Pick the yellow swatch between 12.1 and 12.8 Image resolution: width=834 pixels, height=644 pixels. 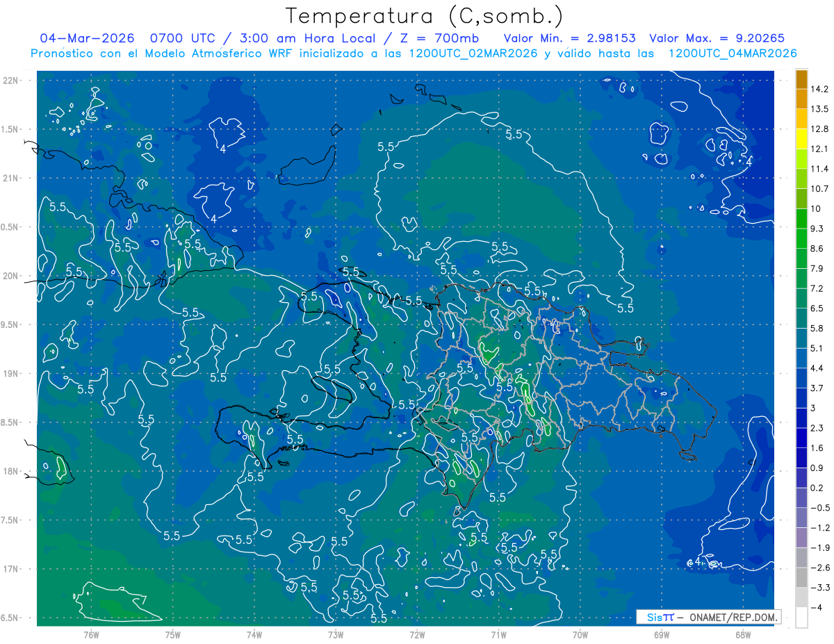pyautogui.click(x=801, y=139)
